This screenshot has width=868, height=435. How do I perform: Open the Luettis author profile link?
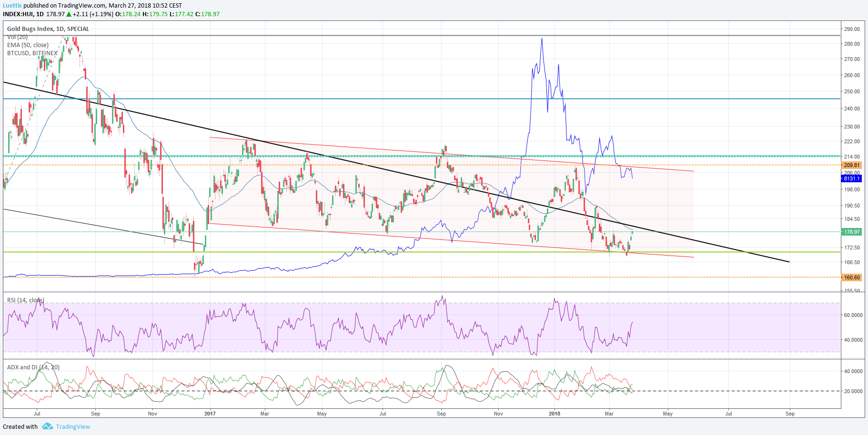[x=12, y=6]
